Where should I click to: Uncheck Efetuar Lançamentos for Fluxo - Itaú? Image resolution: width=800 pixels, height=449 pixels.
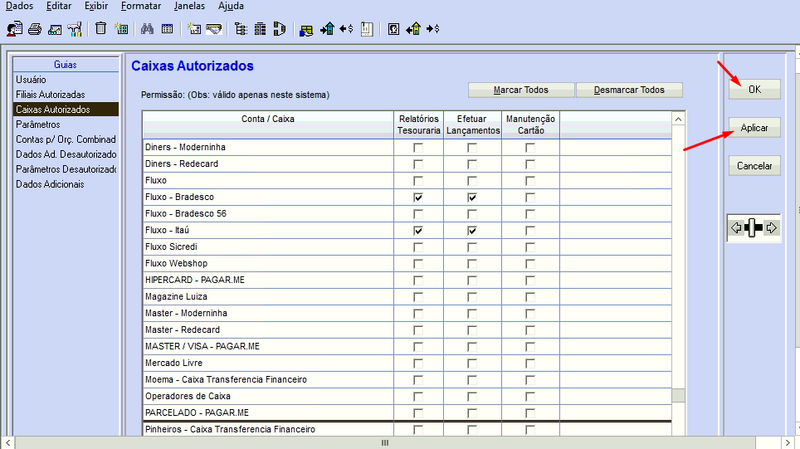click(472, 231)
